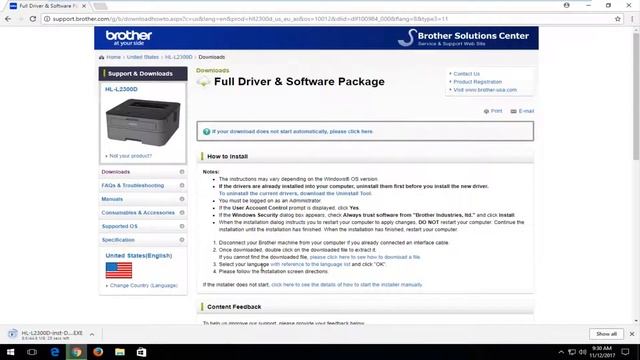Click the E-mail envelope icon
Viewport: 640px width, 360px height.
point(513,111)
